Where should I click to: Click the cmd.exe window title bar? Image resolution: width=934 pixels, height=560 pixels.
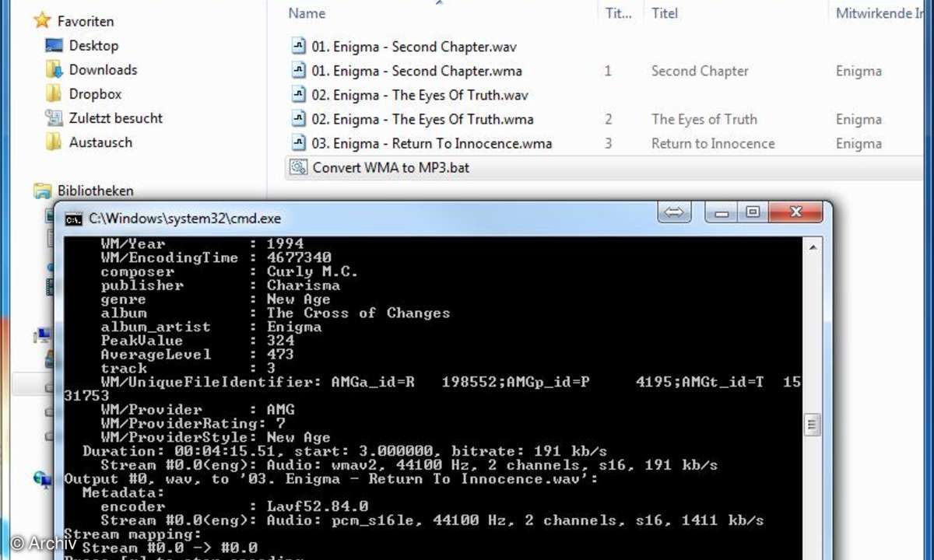click(444, 218)
